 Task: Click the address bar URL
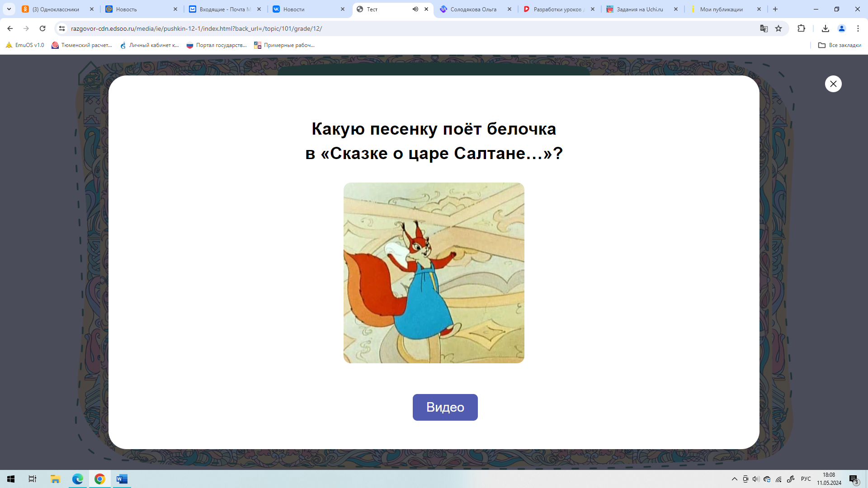click(196, 28)
